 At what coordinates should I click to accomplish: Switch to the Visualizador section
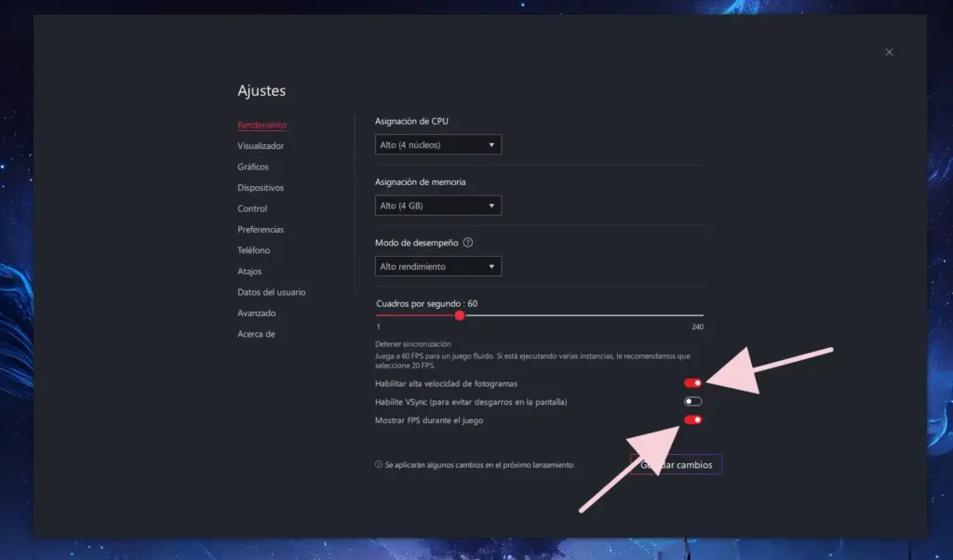[261, 146]
